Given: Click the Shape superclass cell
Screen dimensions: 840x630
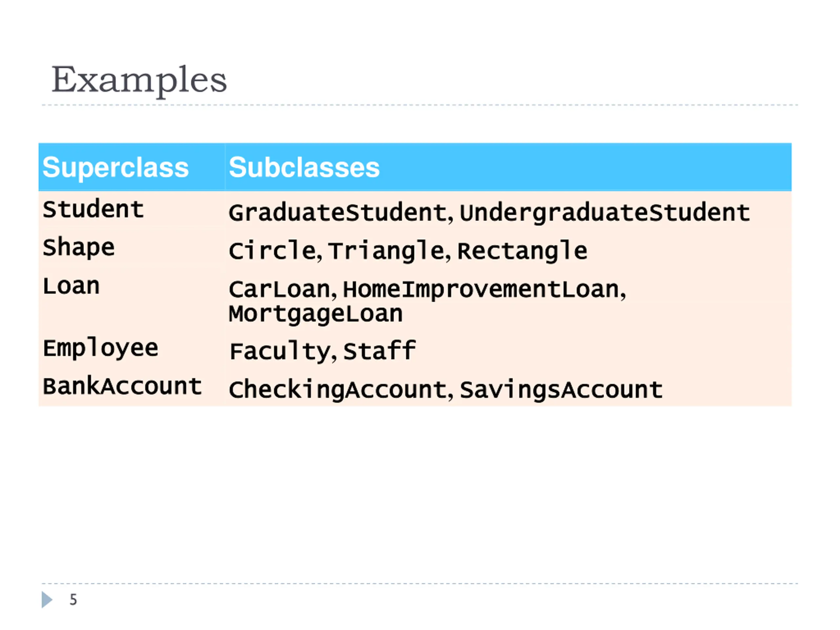Looking at the screenshot, I should pos(131,248).
